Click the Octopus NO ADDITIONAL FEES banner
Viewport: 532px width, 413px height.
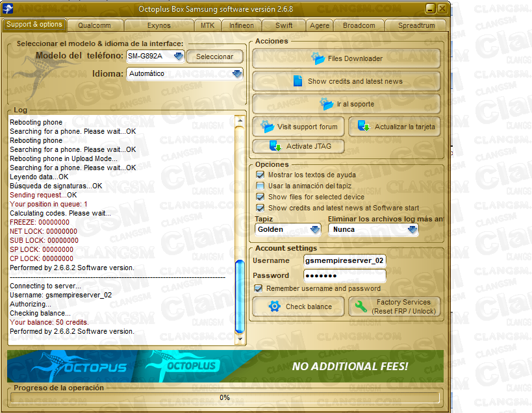tap(225, 366)
